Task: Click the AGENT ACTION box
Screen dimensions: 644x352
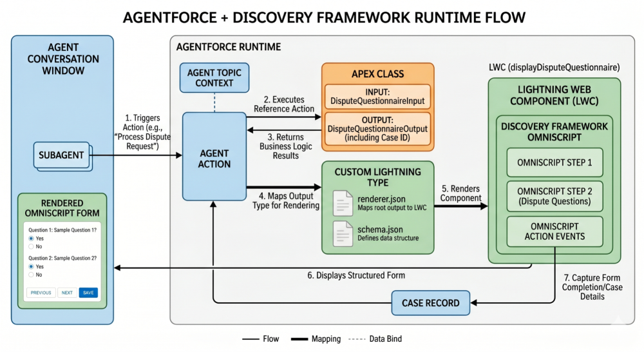Action: click(214, 157)
